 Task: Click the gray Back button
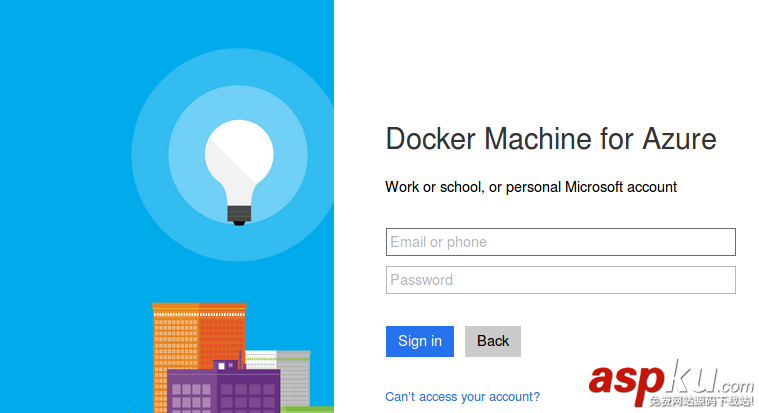click(493, 341)
